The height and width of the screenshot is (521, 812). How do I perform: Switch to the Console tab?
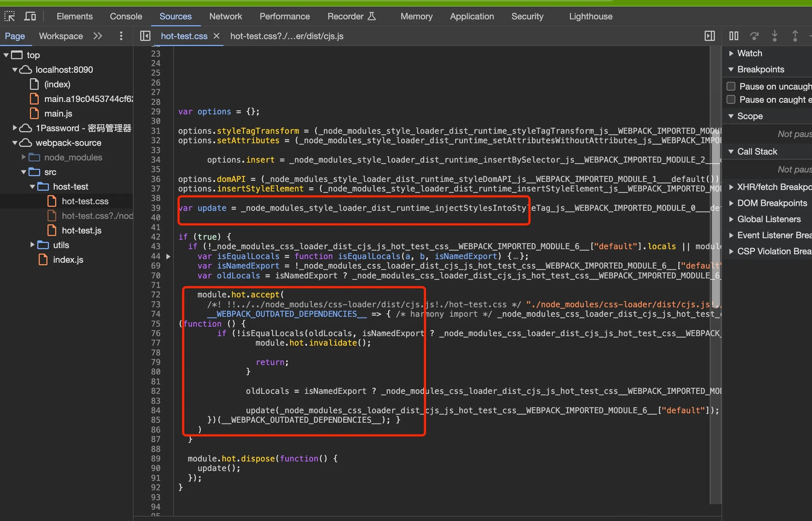tap(126, 16)
